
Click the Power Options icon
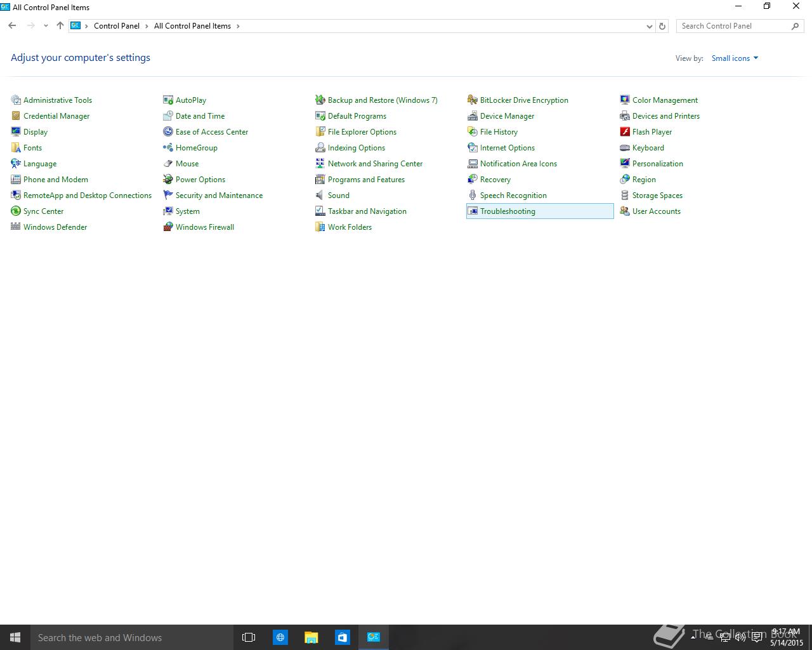(168, 179)
